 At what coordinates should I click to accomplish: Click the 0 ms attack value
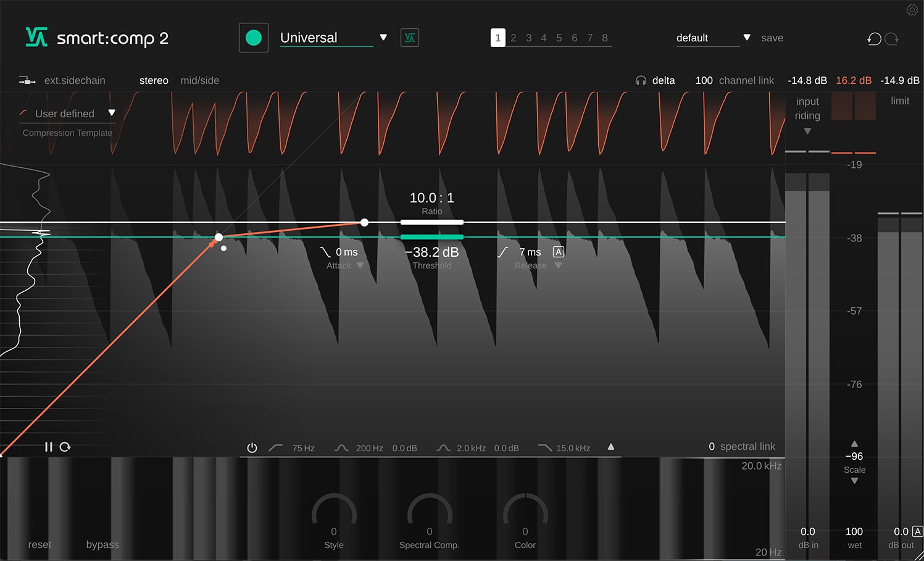coord(347,252)
